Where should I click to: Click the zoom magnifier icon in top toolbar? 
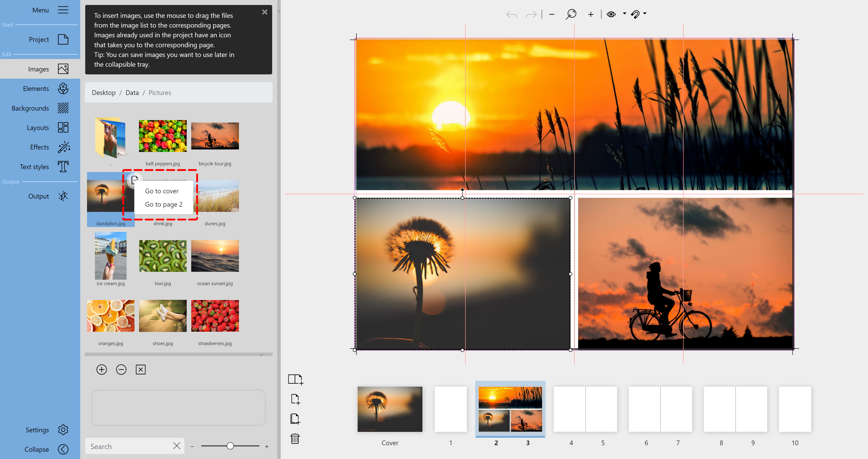pos(571,14)
